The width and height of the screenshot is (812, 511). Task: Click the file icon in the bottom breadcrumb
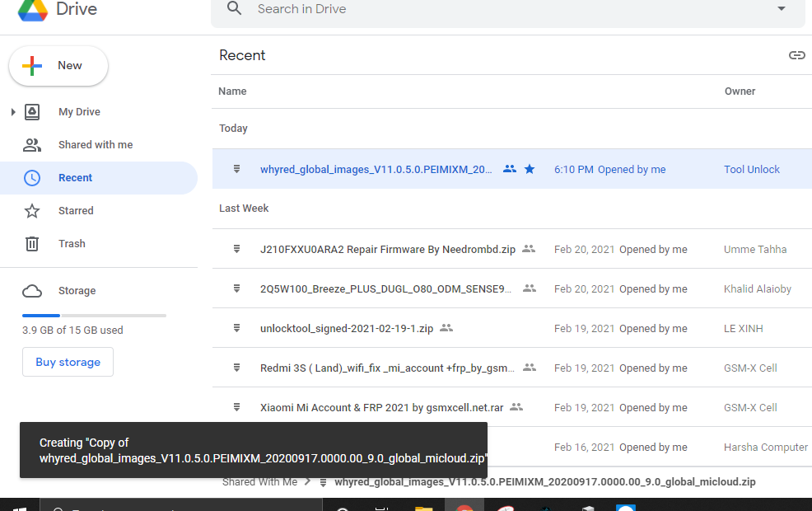point(323,482)
